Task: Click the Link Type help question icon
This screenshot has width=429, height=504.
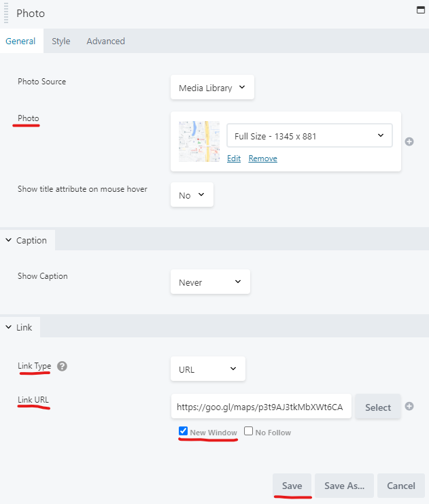Action: 62,366
